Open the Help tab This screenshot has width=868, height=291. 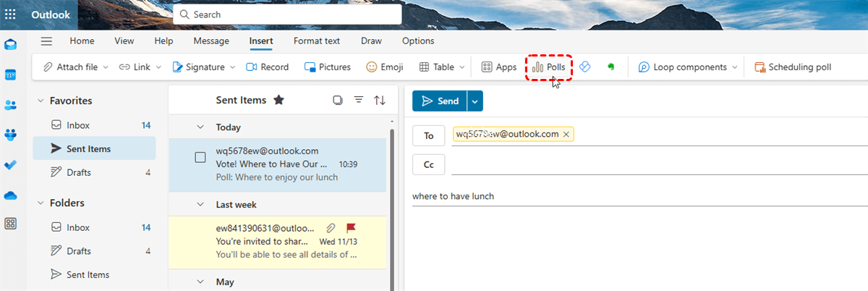(163, 41)
